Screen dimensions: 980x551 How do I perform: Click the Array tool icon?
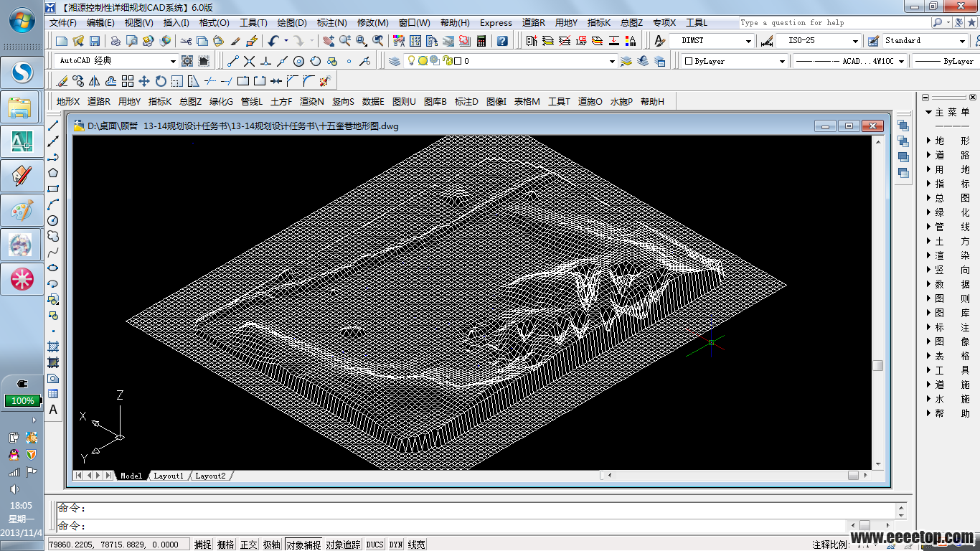tap(127, 81)
